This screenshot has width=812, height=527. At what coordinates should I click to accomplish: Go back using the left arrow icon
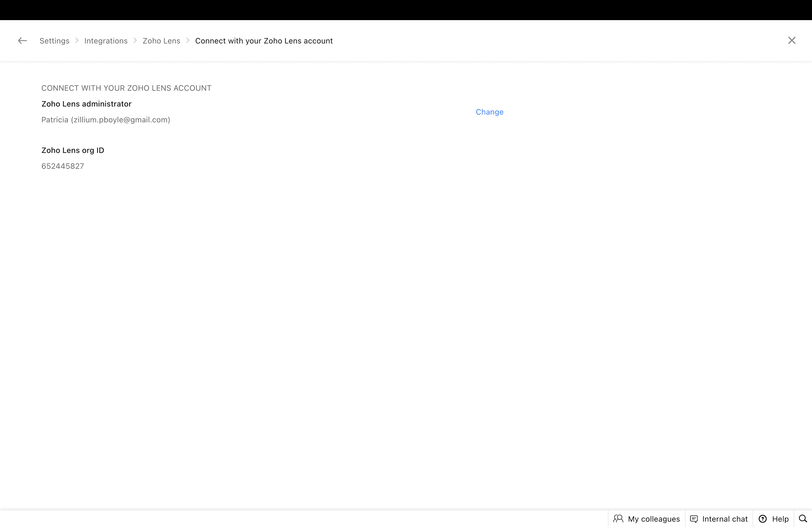[x=23, y=41]
